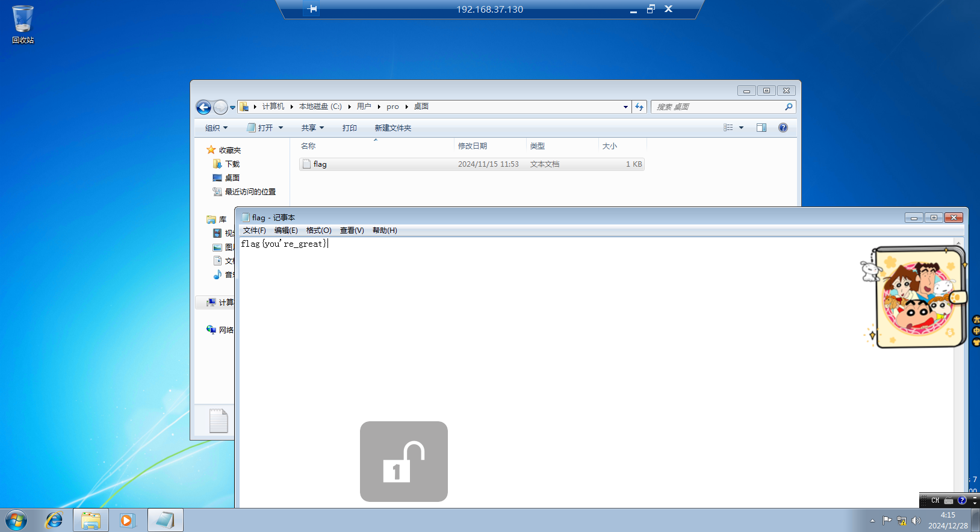The image size is (980, 532).
Task: Open Notepad 帮助(H) menu
Action: coord(385,230)
